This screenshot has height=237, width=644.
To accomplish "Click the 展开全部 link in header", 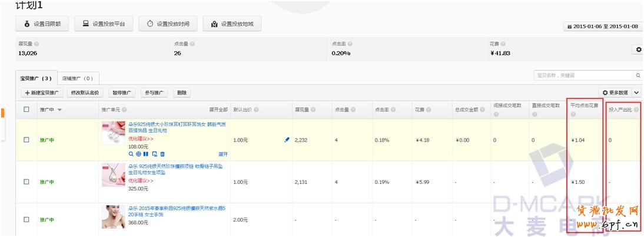I will [x=218, y=110].
